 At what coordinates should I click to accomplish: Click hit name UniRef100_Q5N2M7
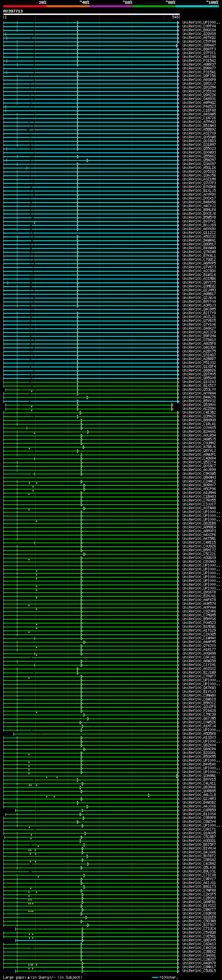[199, 160]
